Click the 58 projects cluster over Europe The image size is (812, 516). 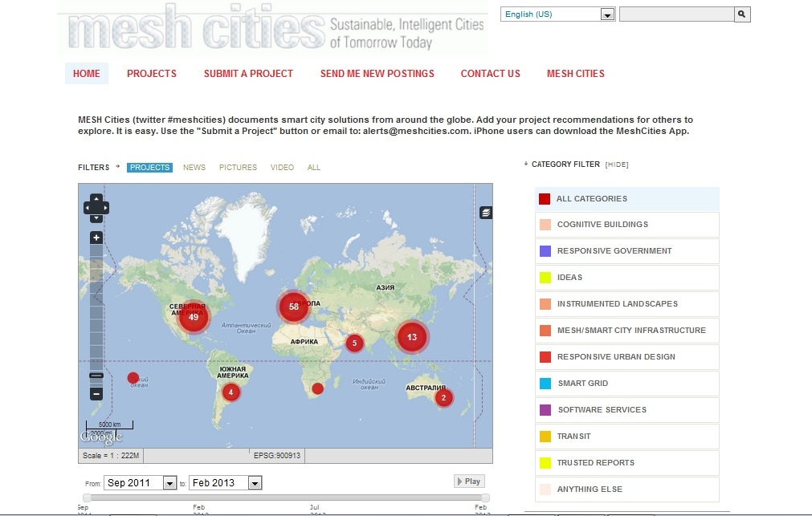coord(294,307)
